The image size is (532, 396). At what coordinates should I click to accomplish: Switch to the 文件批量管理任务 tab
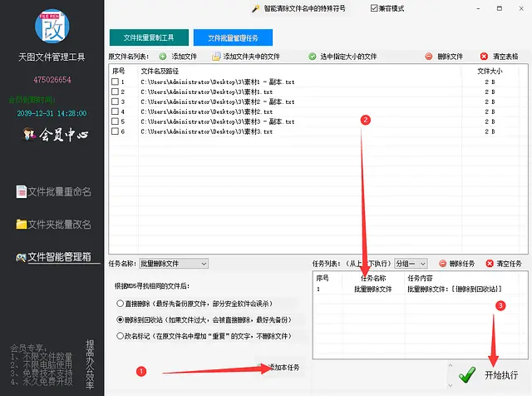(x=233, y=37)
